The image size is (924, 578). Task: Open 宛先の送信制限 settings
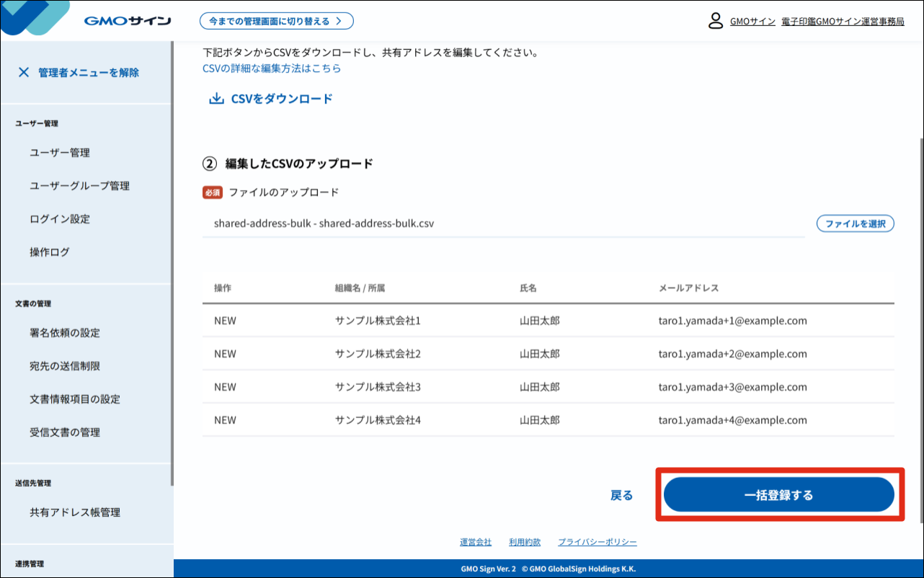(x=65, y=366)
